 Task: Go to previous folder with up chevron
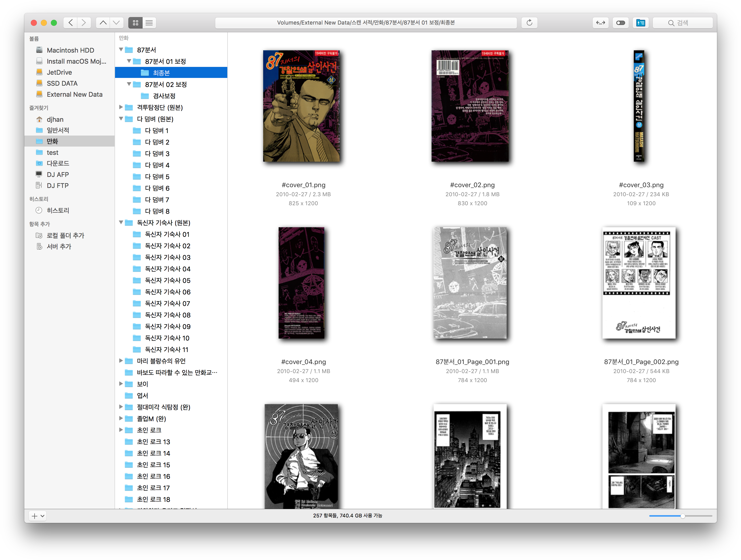103,23
